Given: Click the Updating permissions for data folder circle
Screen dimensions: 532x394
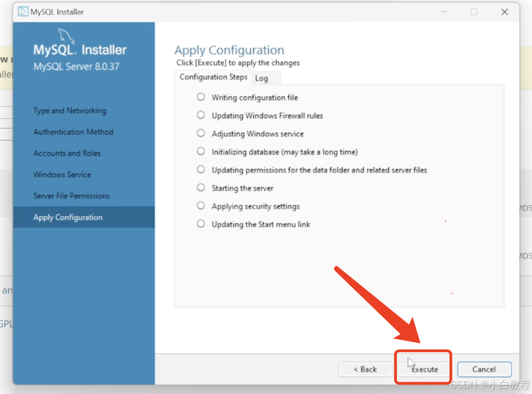Looking at the screenshot, I should pos(201,169).
